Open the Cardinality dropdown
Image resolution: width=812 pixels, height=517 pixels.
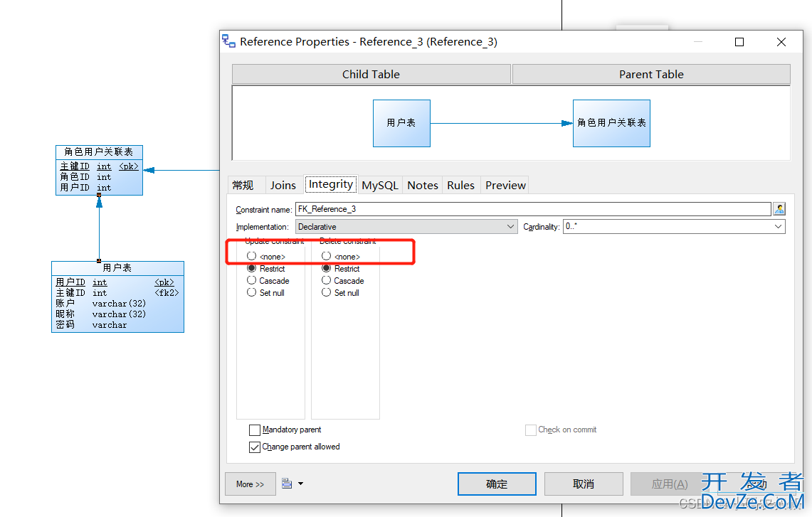pos(674,227)
